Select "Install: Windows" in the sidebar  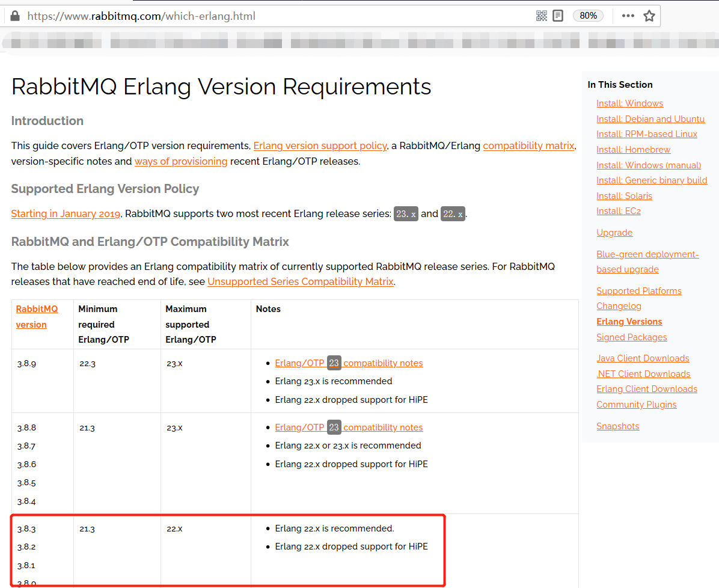(630, 103)
